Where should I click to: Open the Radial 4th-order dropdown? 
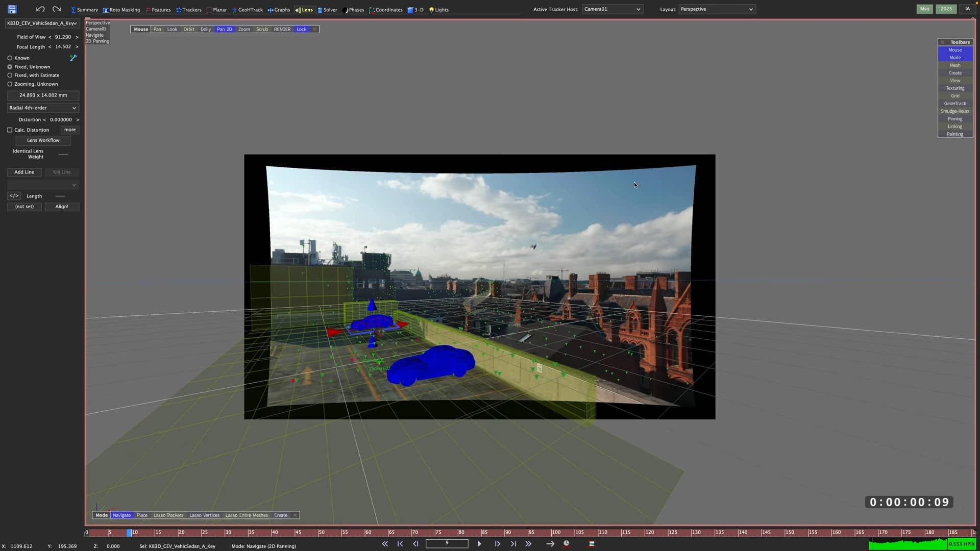(x=43, y=108)
